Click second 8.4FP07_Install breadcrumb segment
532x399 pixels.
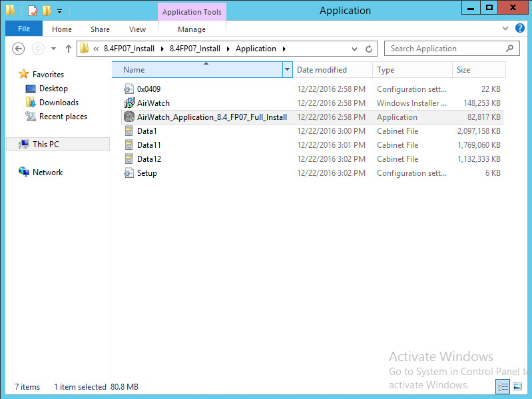point(194,49)
